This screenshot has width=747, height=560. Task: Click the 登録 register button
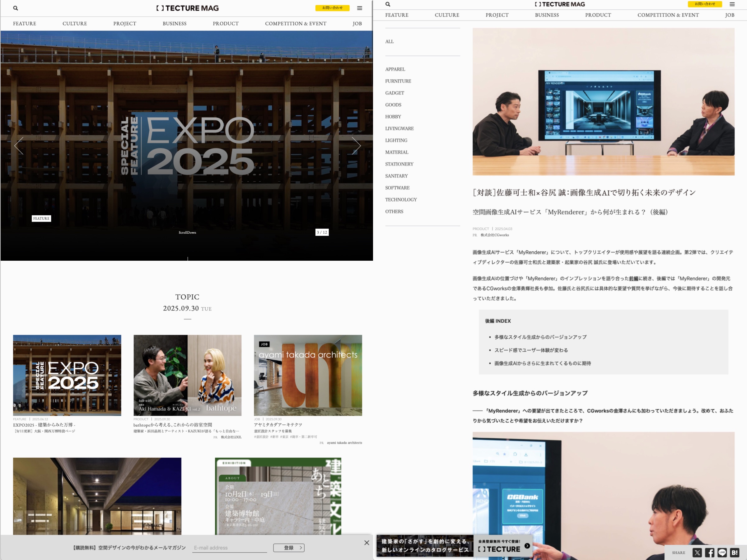[289, 548]
